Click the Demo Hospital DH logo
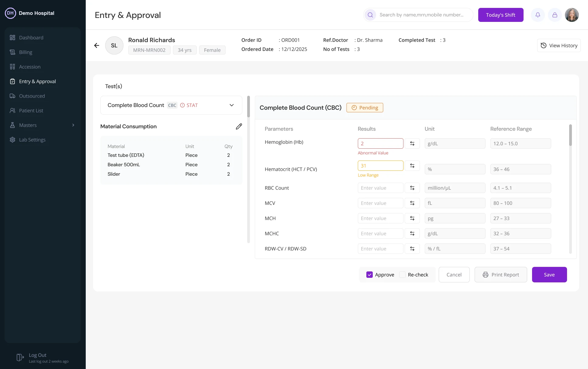This screenshot has height=369, width=588. (10, 13)
